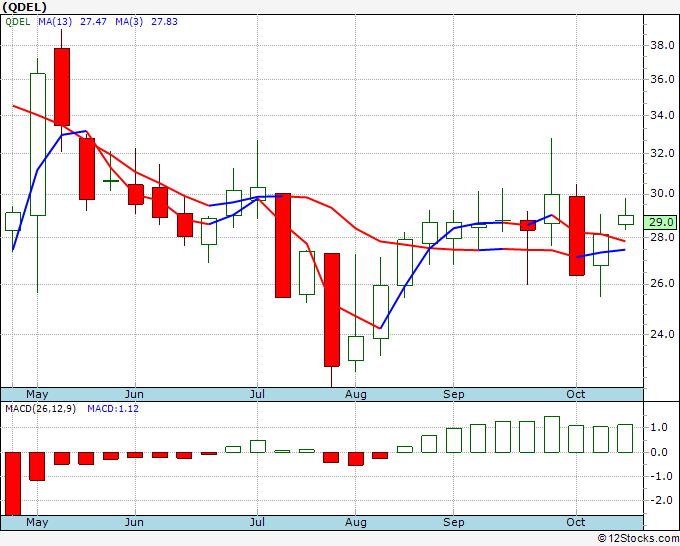Viewport: 680px width, 546px height.
Task: Click Aug on the MACD panel time axis
Action: pyautogui.click(x=356, y=523)
